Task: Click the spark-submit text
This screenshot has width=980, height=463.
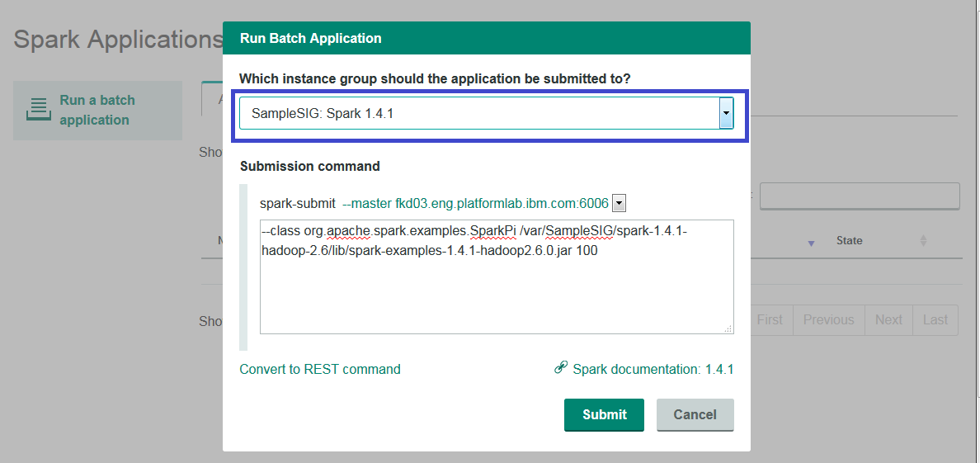Action: coord(298,204)
